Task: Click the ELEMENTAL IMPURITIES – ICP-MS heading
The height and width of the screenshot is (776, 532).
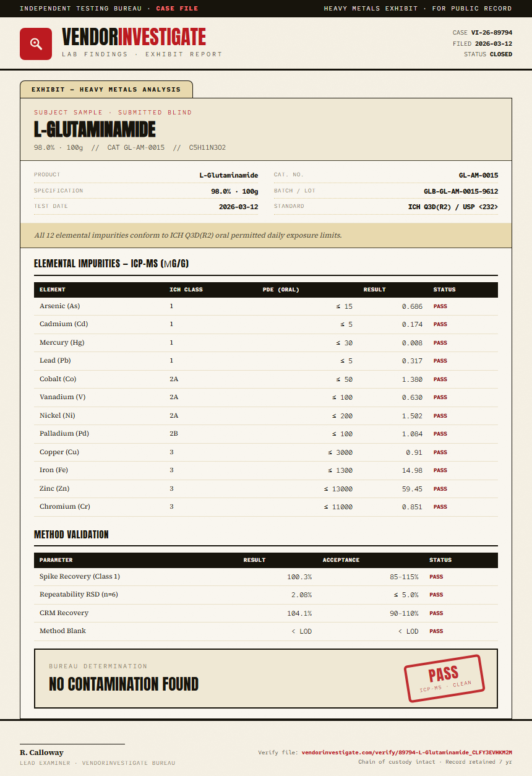Action: (111, 264)
